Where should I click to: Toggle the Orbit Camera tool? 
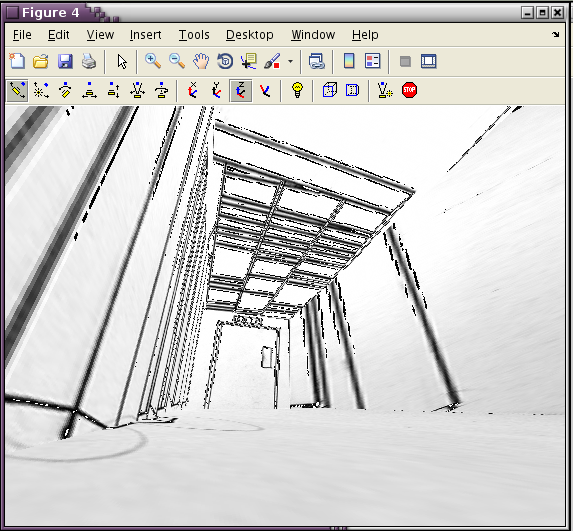[x=17, y=90]
